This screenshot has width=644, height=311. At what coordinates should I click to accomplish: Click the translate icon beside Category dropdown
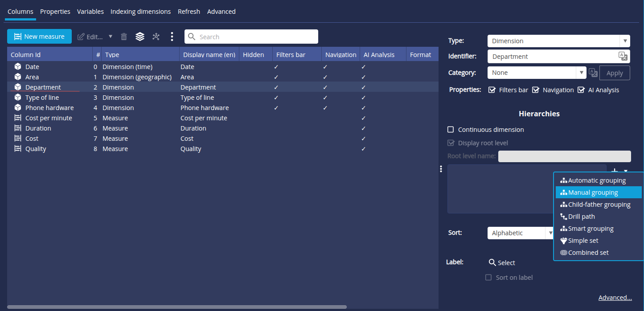[593, 73]
